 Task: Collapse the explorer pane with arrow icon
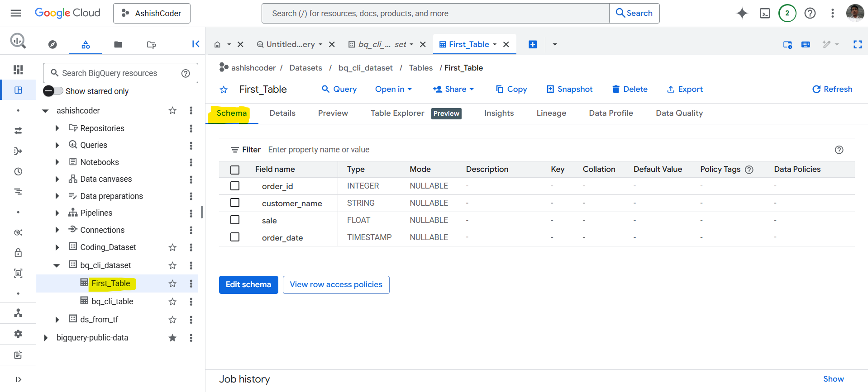[x=196, y=44]
